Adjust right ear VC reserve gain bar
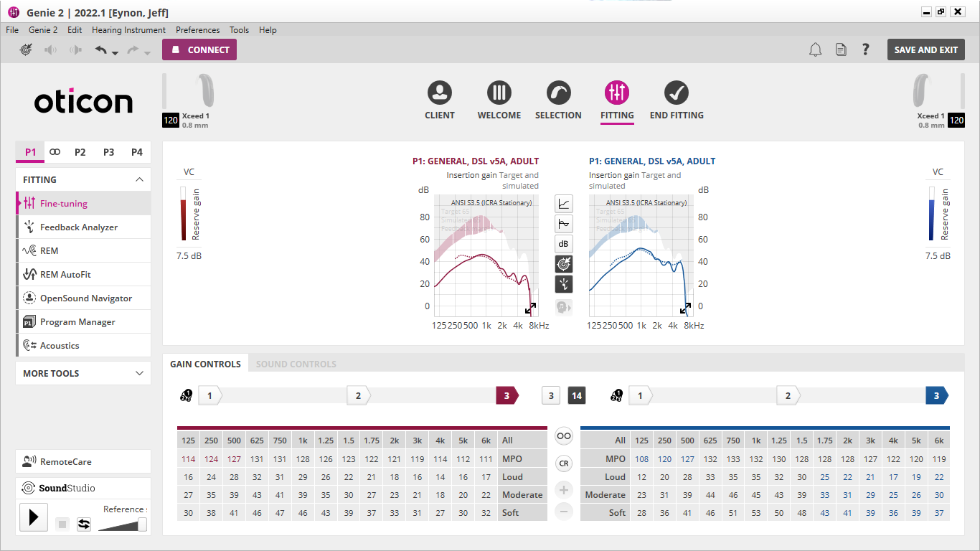Viewport: 980px width, 551px height. pos(183,214)
